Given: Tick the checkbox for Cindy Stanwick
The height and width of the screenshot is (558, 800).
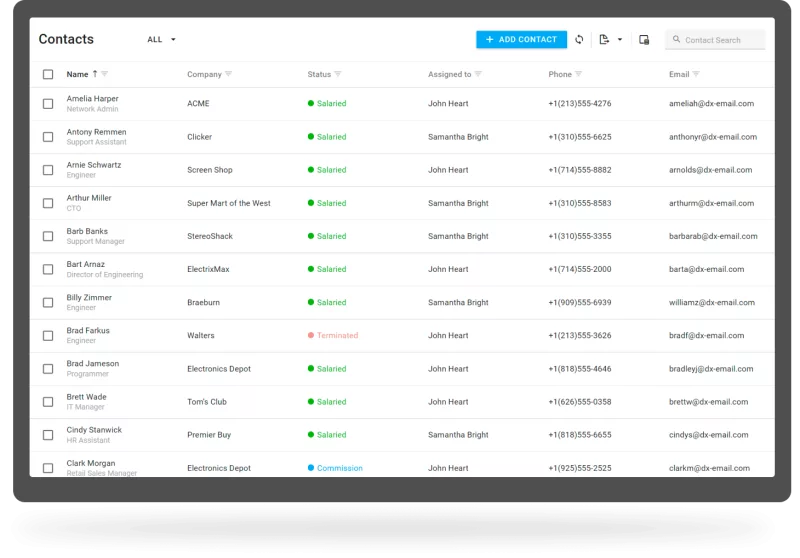Looking at the screenshot, I should tap(48, 435).
